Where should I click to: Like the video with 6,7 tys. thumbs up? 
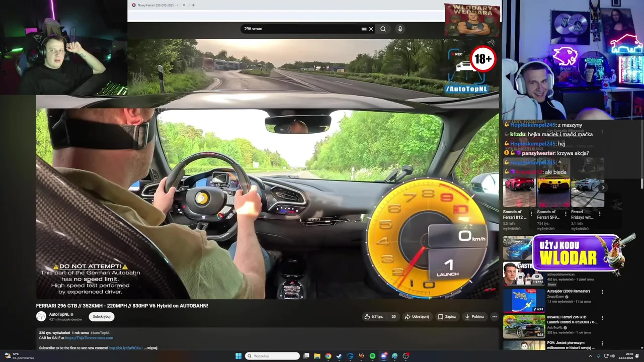373,317
